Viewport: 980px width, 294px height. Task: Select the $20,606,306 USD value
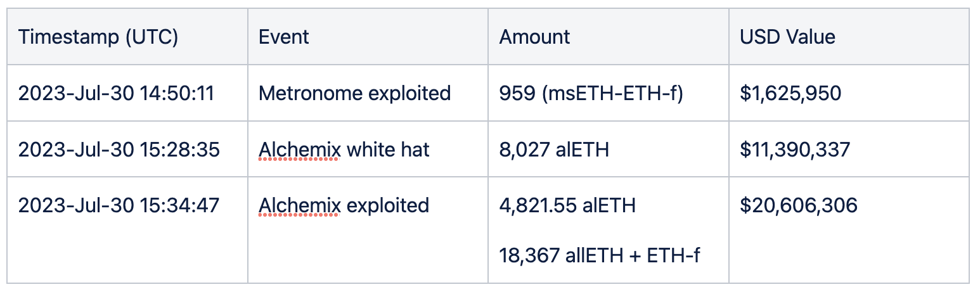[799, 206]
